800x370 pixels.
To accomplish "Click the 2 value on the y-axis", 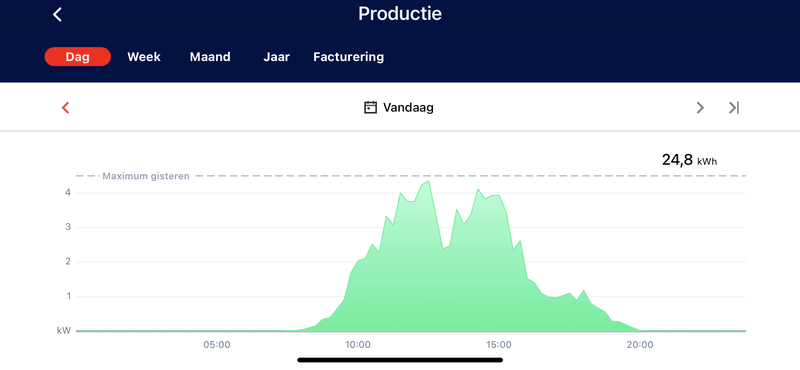I will pos(67,262).
